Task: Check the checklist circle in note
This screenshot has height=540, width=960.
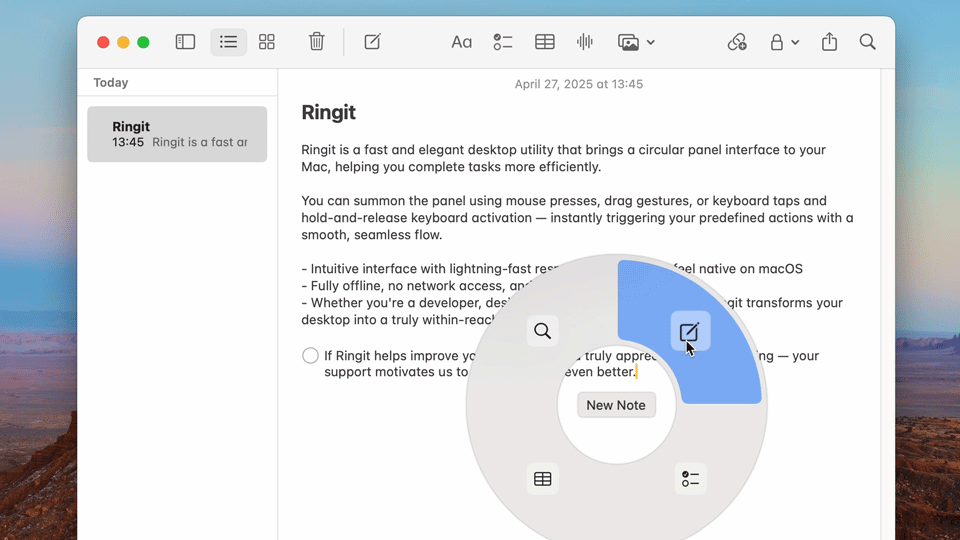Action: click(x=310, y=356)
